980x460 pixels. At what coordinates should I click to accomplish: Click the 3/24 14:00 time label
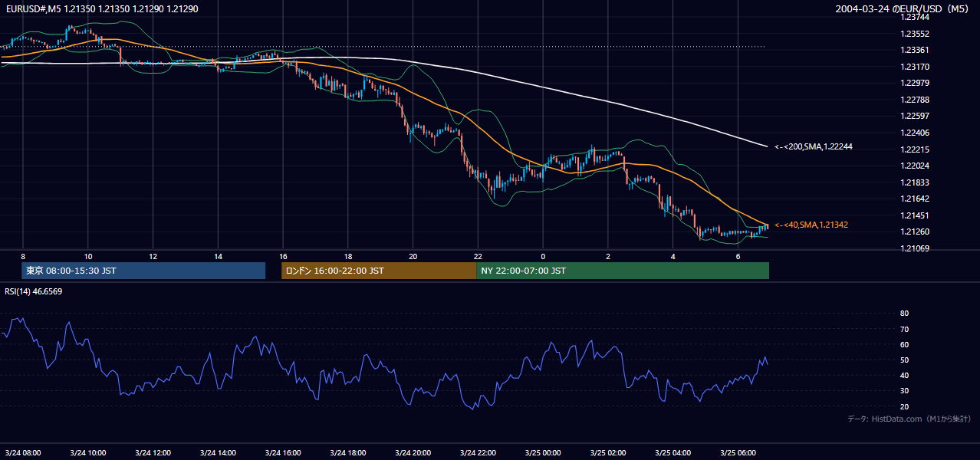(218, 453)
